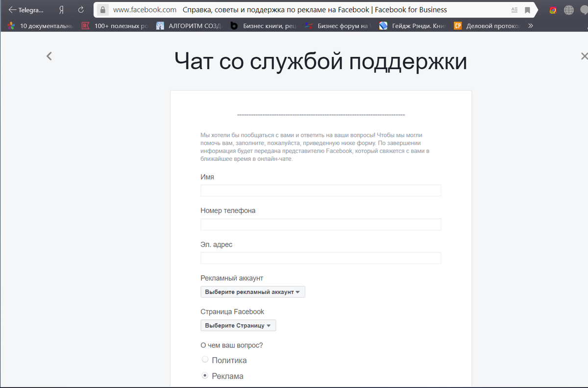
Task: Click the 'Рекламный аккаунт' label
Action: click(232, 278)
